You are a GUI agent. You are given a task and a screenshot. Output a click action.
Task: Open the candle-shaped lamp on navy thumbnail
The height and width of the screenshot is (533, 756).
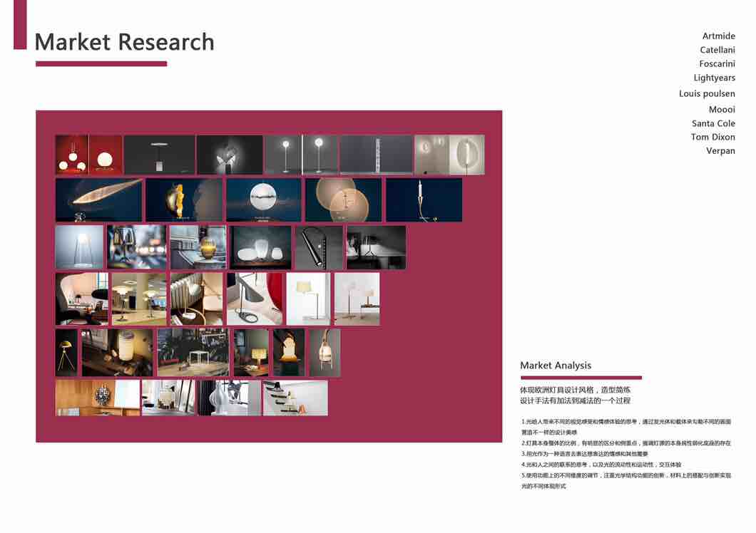coord(424,200)
